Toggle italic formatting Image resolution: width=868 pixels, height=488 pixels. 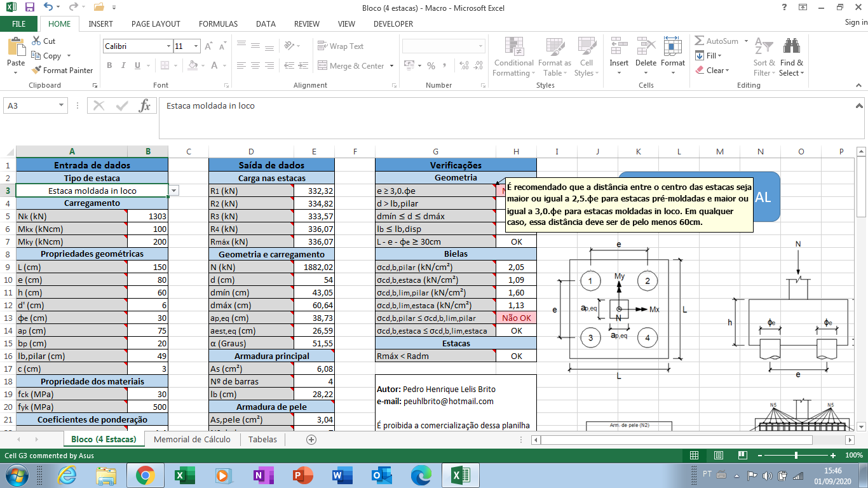[x=122, y=65]
